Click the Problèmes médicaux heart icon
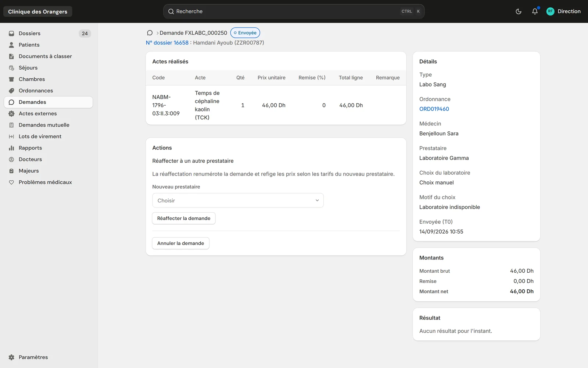This screenshot has width=588, height=368. point(11,182)
